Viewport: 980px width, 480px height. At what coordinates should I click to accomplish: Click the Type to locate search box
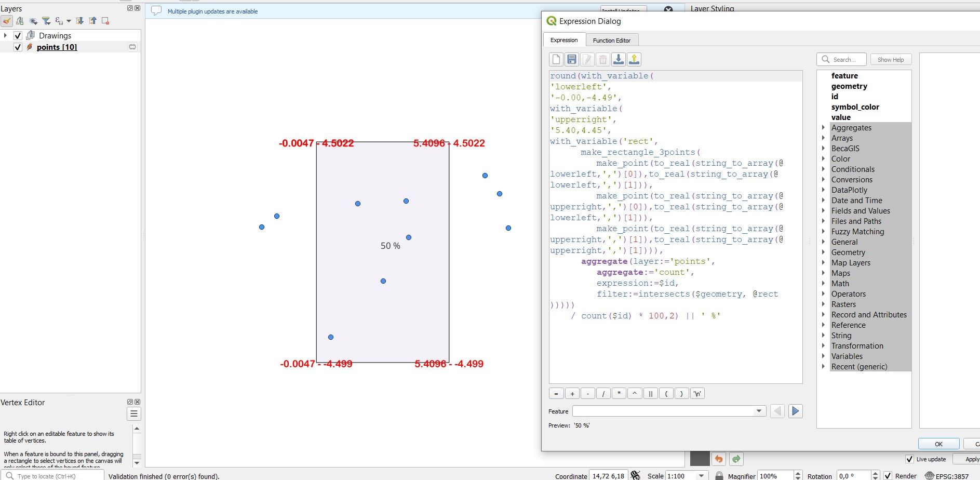point(52,475)
